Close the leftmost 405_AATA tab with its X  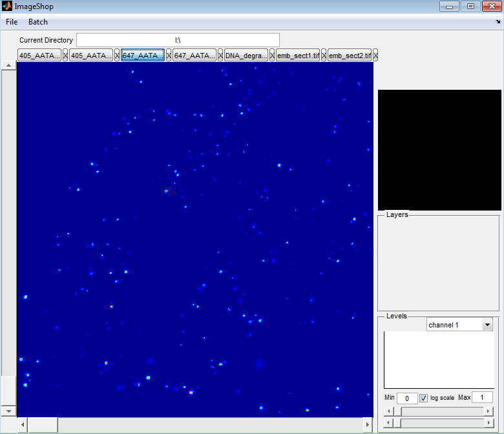pos(65,56)
